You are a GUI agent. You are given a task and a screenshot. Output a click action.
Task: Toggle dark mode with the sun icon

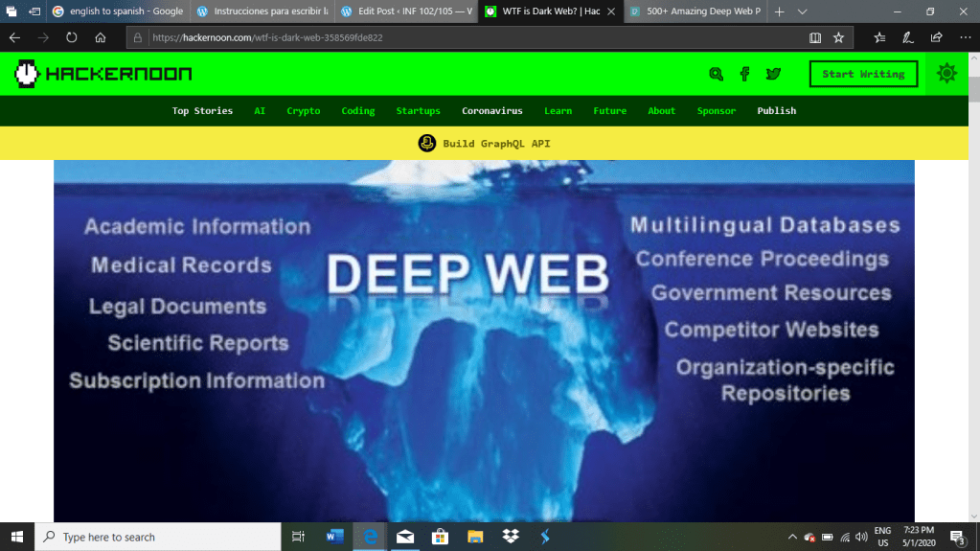(946, 74)
